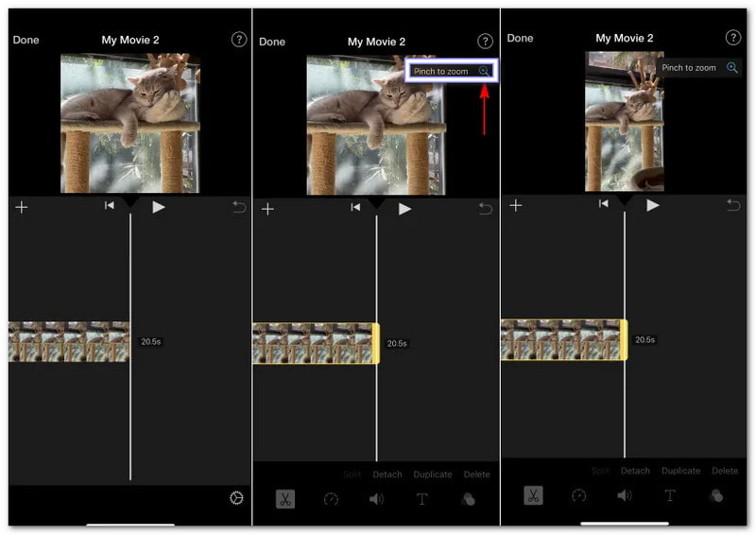The width and height of the screenshot is (756, 535).
Task: Undo last action in the right screen
Action: [733, 205]
